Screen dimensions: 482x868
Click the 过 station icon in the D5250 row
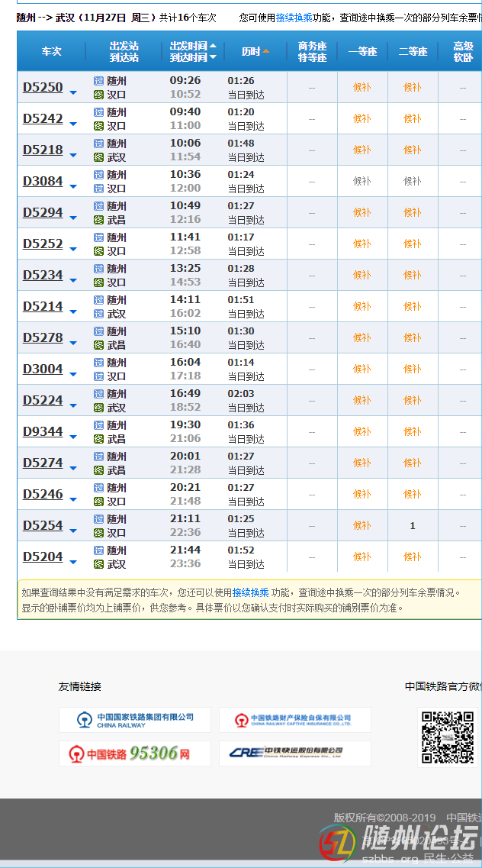pos(98,81)
